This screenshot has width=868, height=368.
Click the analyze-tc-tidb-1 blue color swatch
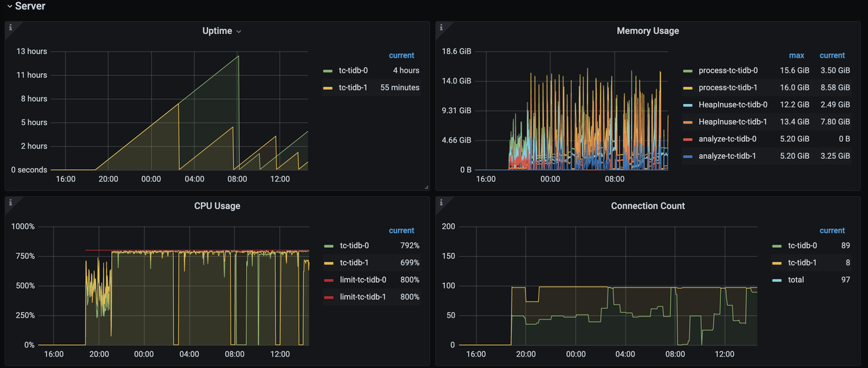click(x=688, y=156)
